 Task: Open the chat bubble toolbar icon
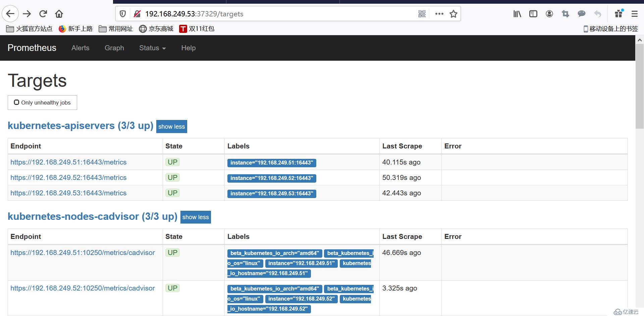(582, 14)
